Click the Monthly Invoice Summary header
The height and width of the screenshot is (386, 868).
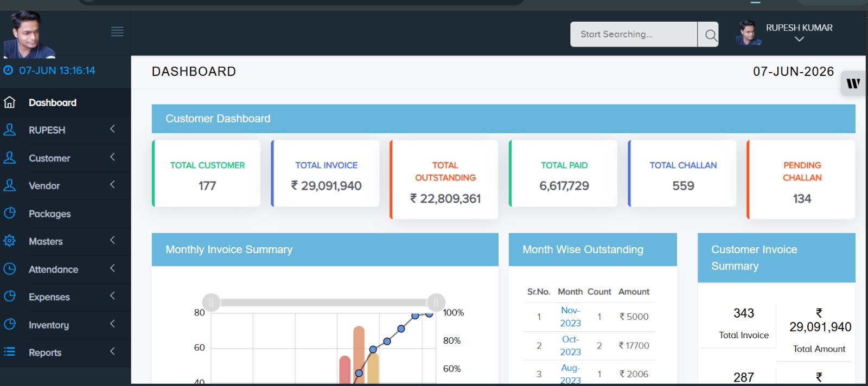point(325,249)
